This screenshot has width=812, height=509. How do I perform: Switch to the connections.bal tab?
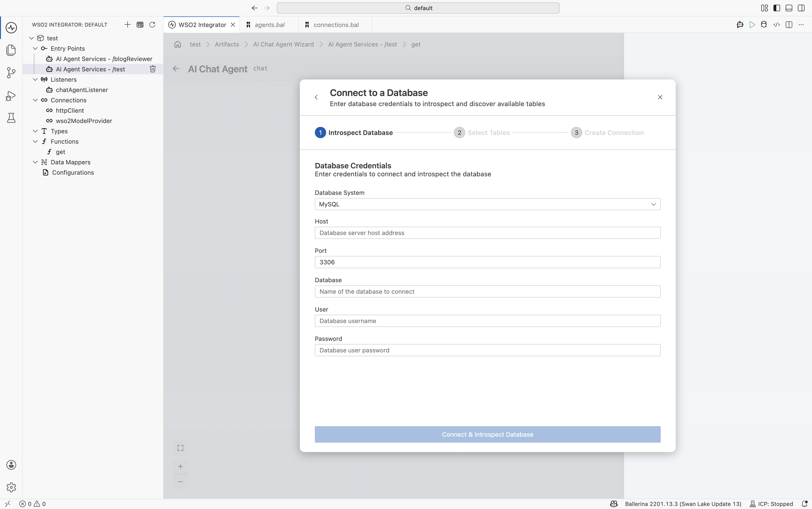[336, 25]
